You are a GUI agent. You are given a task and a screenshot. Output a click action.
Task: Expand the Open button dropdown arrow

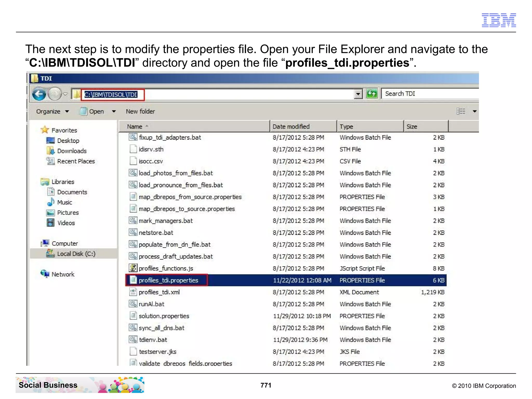coord(114,111)
